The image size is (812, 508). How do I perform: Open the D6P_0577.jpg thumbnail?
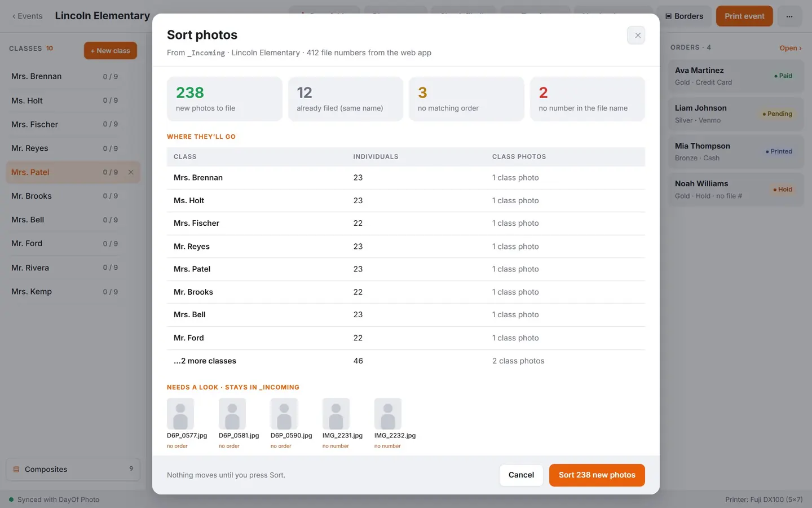(x=180, y=414)
